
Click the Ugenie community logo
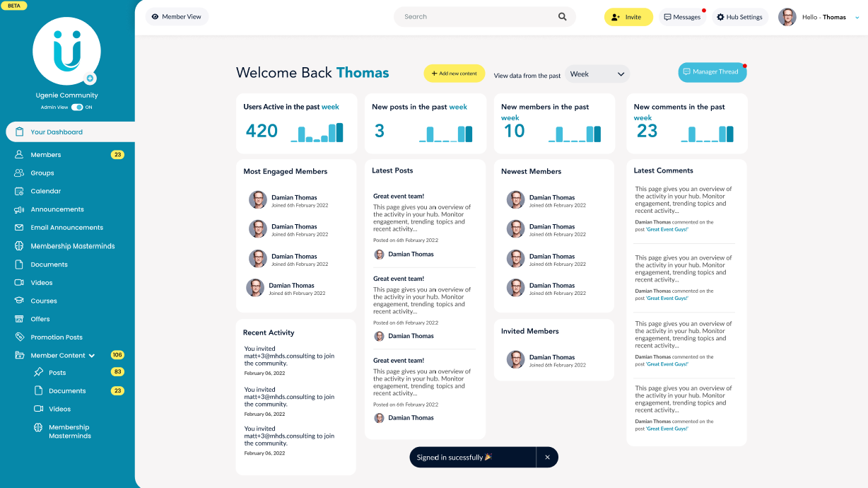click(x=66, y=52)
